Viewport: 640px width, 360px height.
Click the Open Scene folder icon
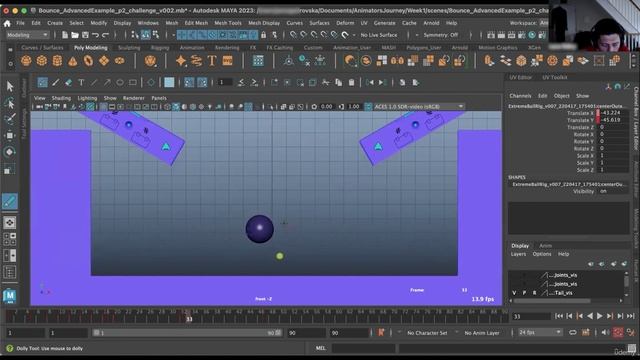pos(75,35)
